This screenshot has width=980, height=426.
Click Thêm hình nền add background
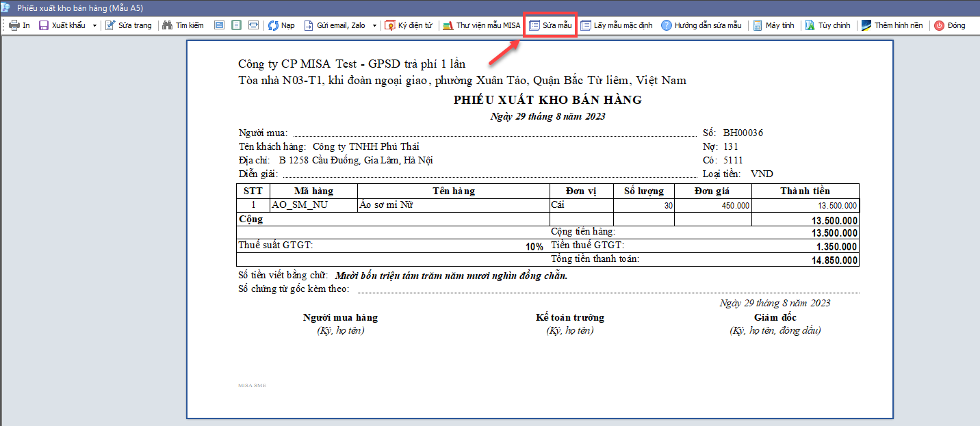892,25
